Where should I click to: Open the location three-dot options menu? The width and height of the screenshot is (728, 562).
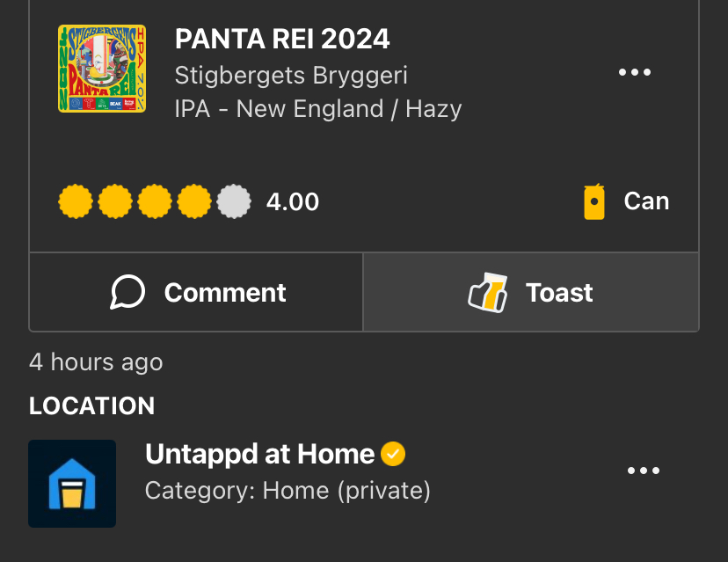643,471
